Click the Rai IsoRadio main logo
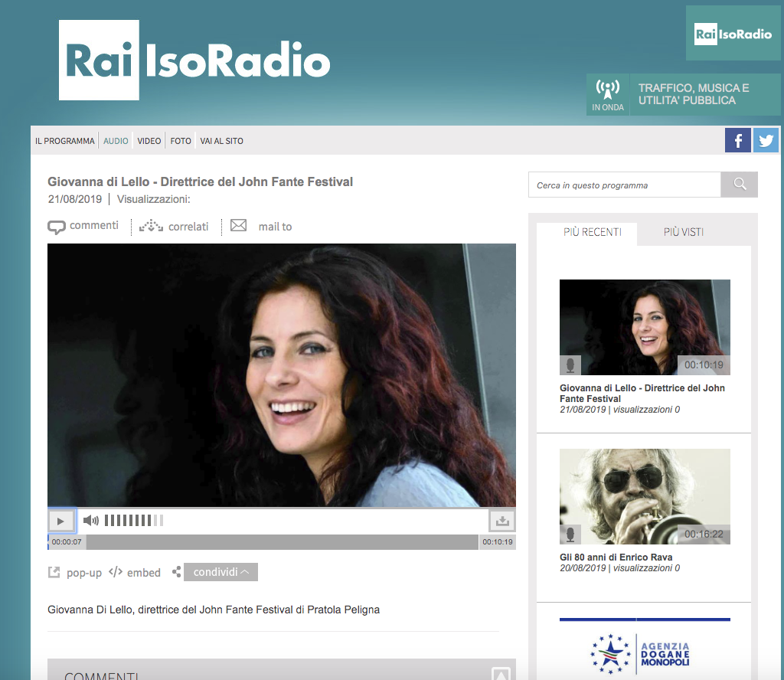Screen dimensions: 784x680 point(194,60)
